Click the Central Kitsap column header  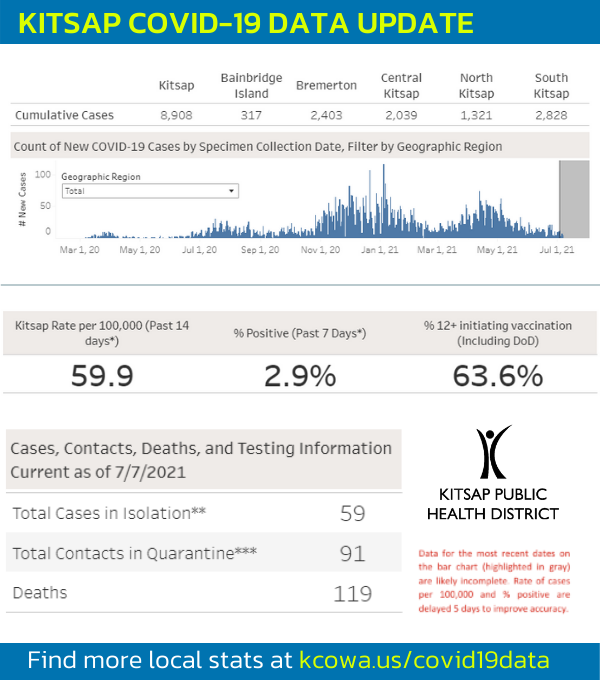point(401,86)
